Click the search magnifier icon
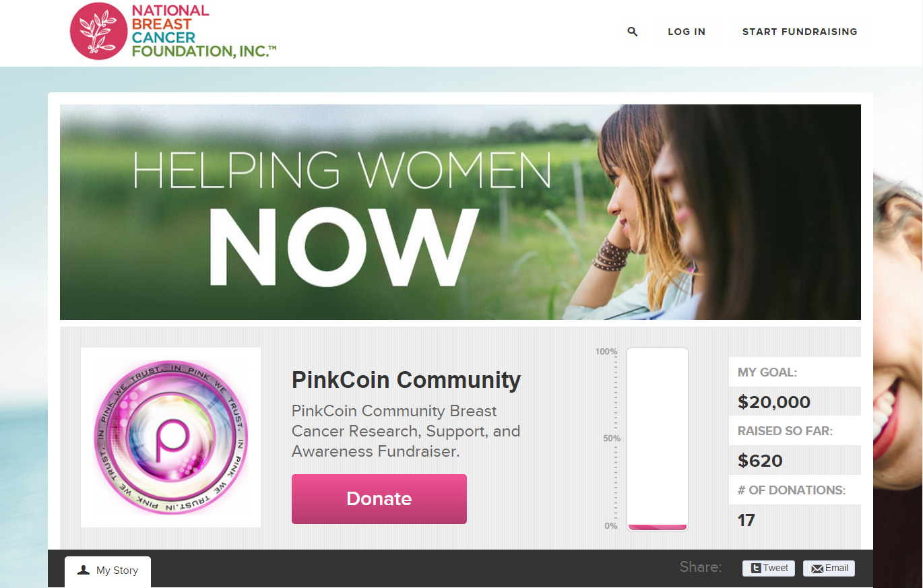The height and width of the screenshot is (588, 923). click(x=632, y=32)
